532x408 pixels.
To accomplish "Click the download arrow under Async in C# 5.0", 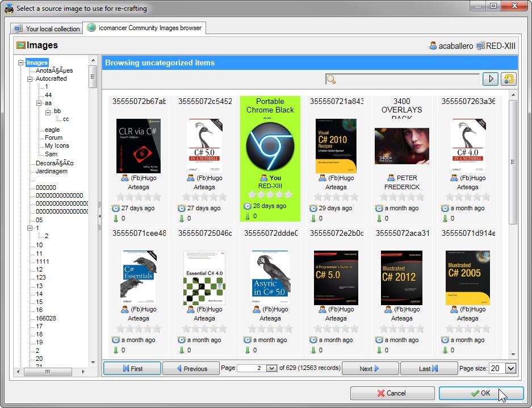I will (248, 350).
